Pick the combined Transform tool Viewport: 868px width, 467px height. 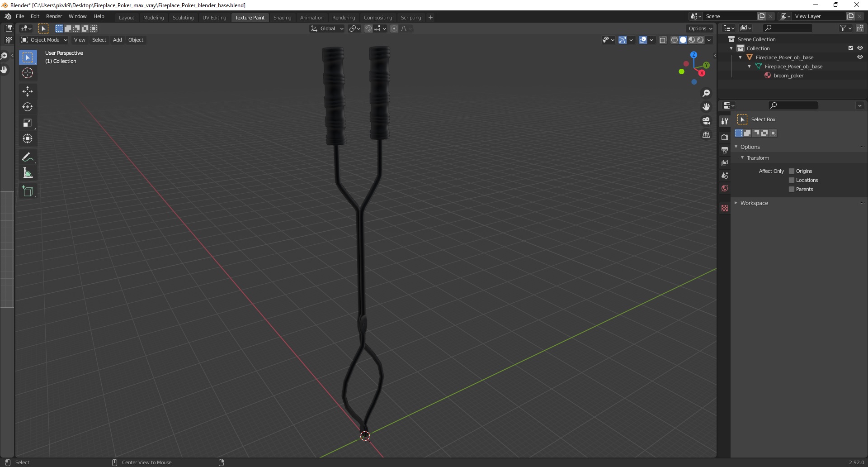28,138
